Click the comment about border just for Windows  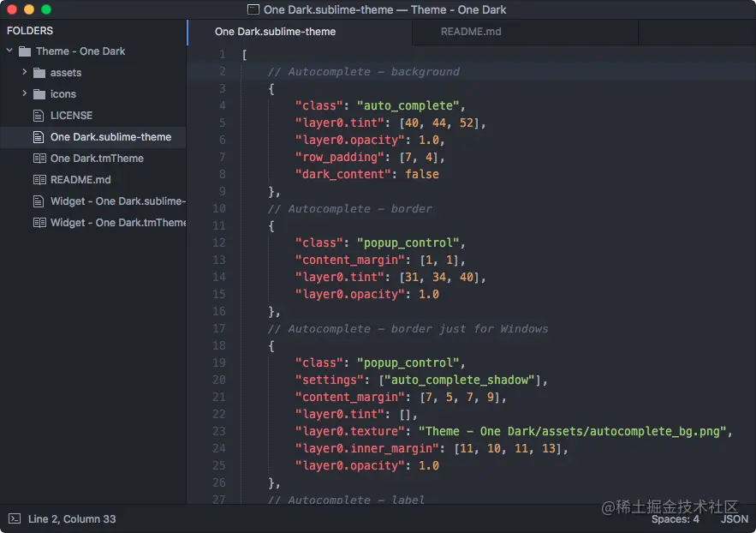click(x=408, y=328)
